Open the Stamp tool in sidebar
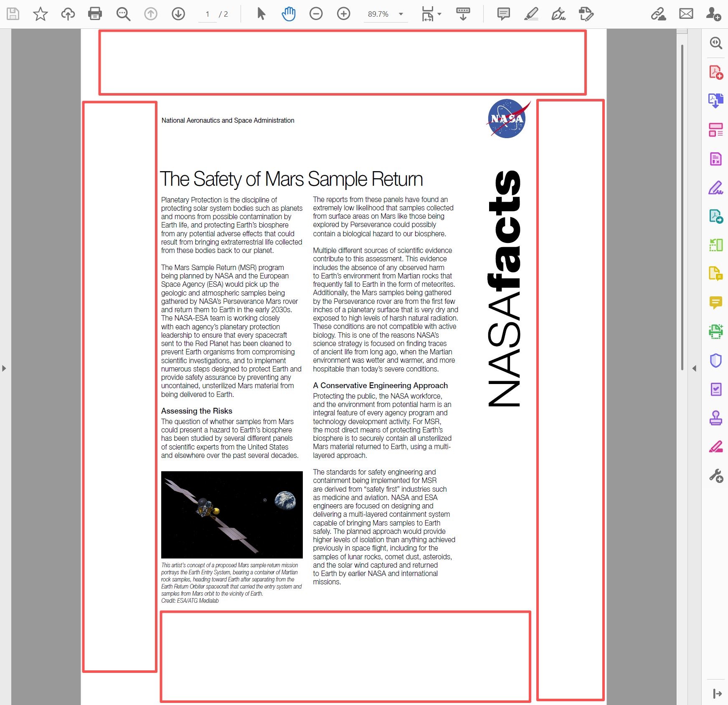The height and width of the screenshot is (705, 728). tap(715, 418)
